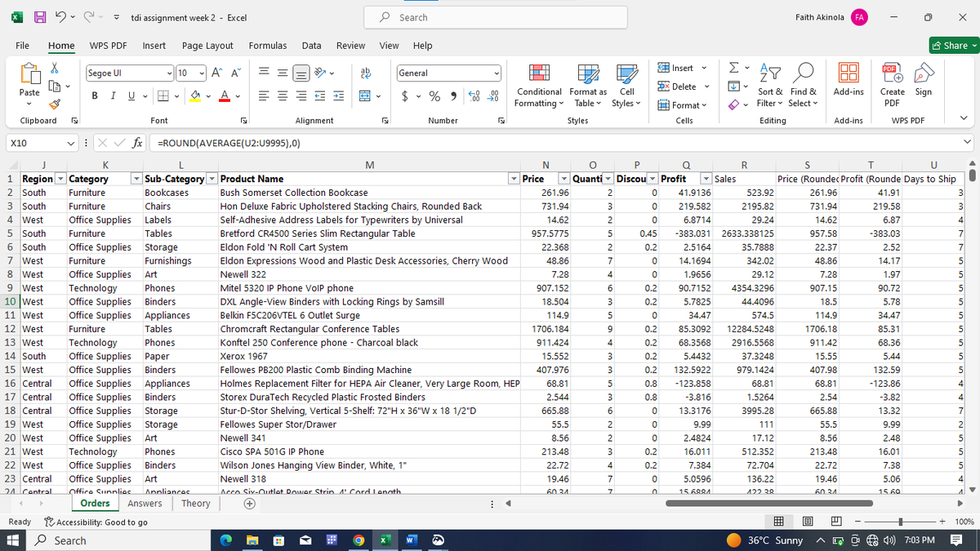
Task: Open the Insert ribbon tab
Action: click(154, 46)
